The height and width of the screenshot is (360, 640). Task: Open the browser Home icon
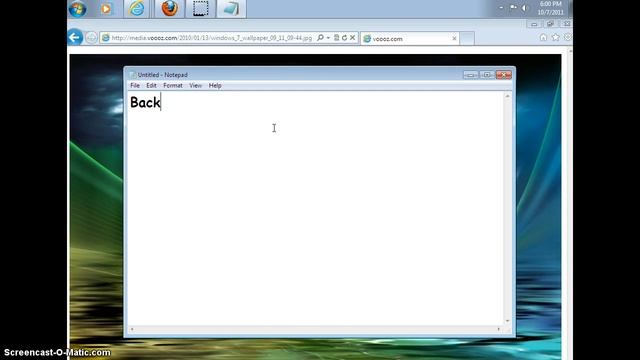click(x=543, y=38)
